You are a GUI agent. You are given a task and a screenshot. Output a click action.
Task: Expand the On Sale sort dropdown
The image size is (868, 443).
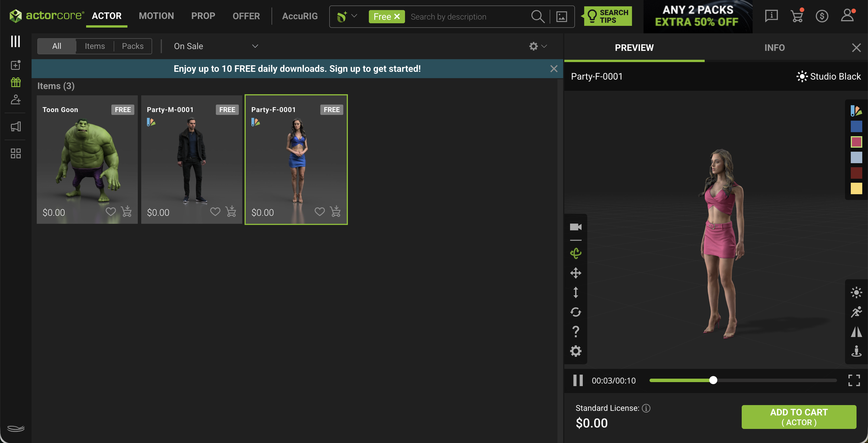(216, 46)
